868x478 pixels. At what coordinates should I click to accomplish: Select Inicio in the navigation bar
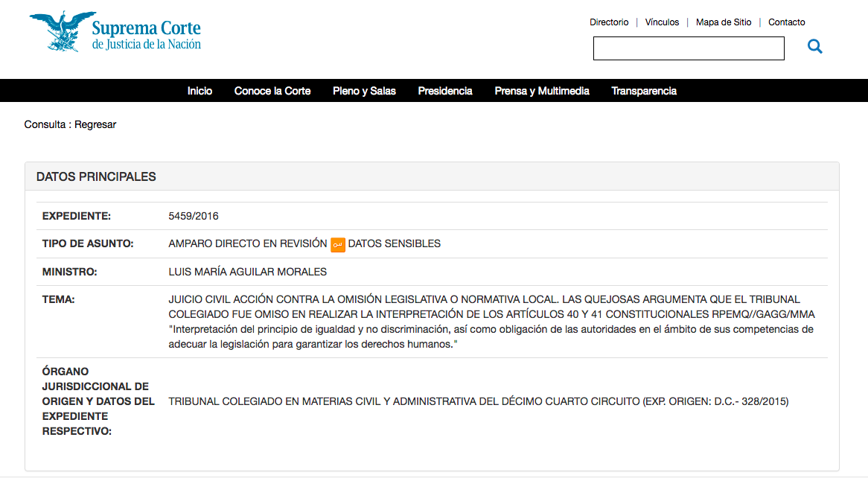click(200, 91)
